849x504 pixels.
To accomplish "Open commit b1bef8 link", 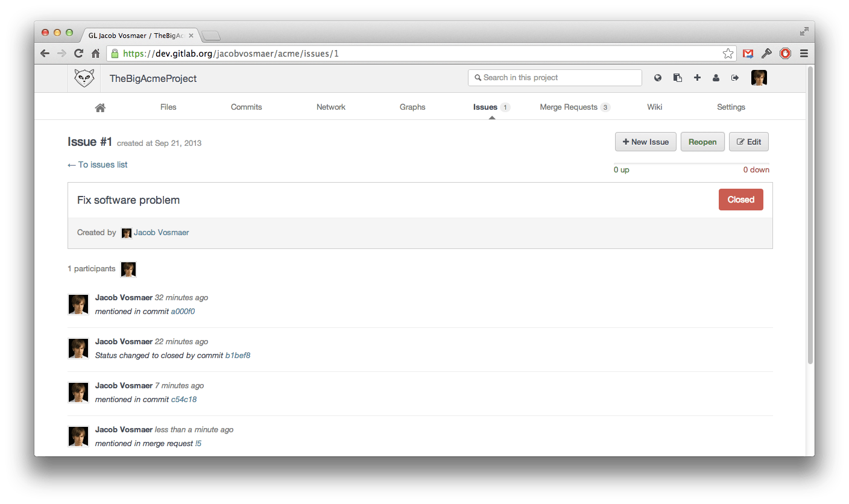I will click(x=238, y=355).
